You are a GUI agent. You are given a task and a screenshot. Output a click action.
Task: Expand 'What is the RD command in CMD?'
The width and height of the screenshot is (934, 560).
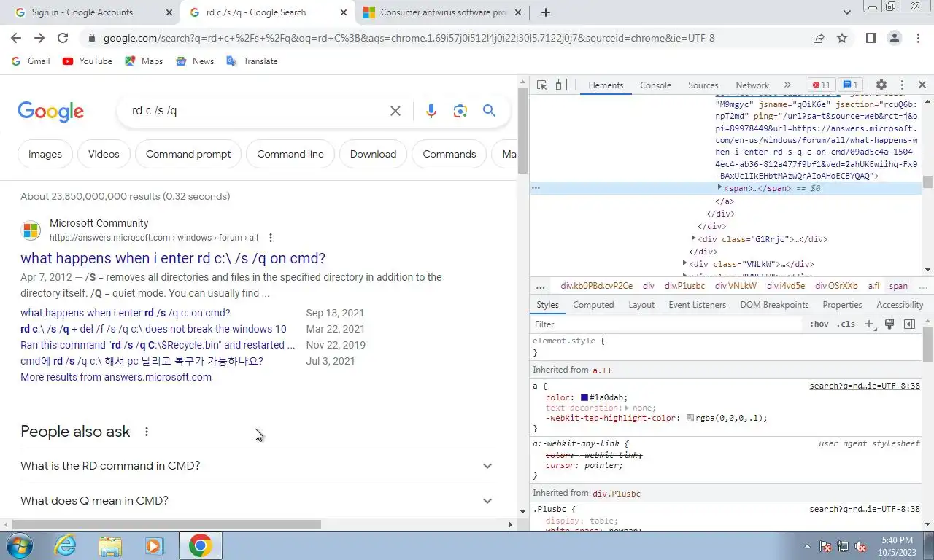[x=258, y=466]
